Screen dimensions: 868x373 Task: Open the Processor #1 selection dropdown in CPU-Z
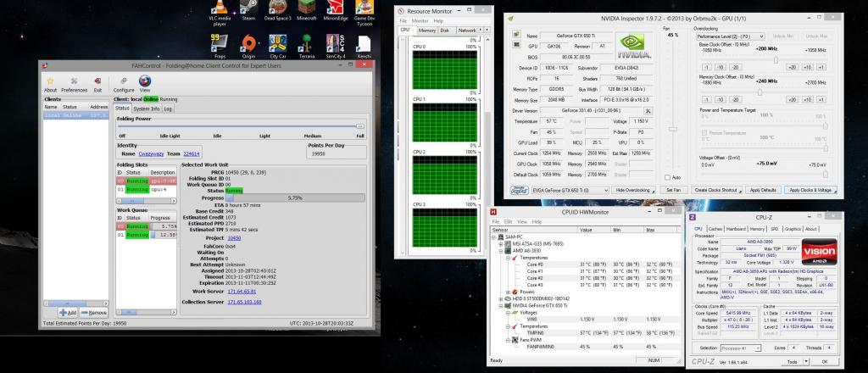pos(740,348)
